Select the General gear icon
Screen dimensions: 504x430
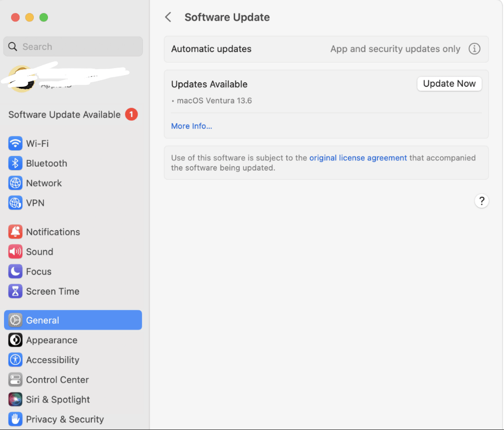pos(15,320)
